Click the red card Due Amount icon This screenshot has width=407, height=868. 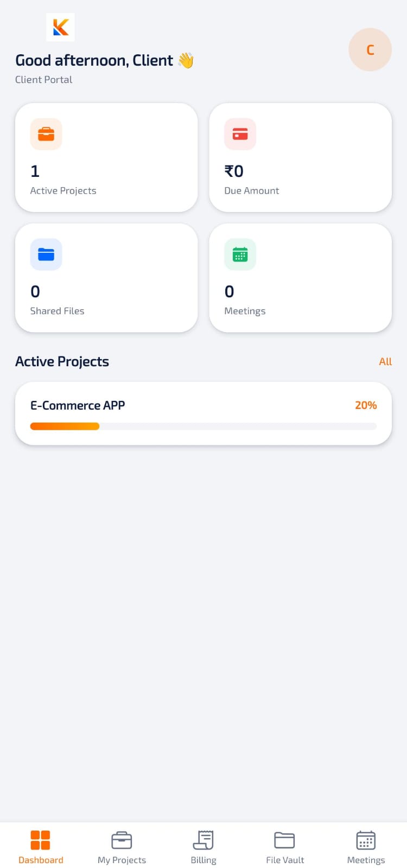click(240, 134)
